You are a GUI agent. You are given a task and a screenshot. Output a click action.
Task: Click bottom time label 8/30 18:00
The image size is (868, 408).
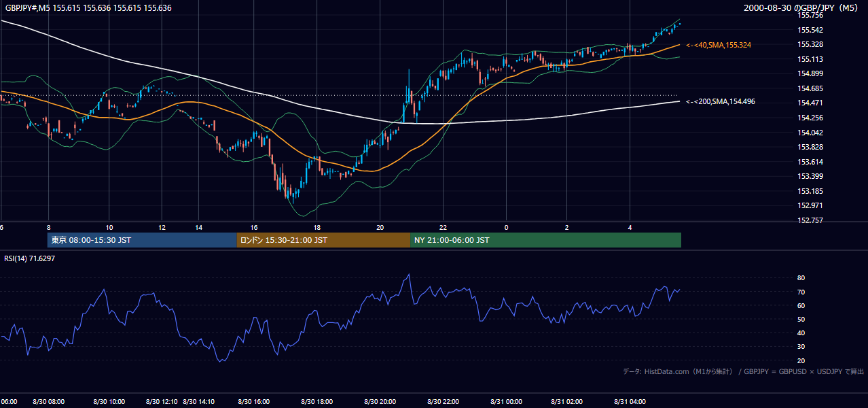(317, 402)
